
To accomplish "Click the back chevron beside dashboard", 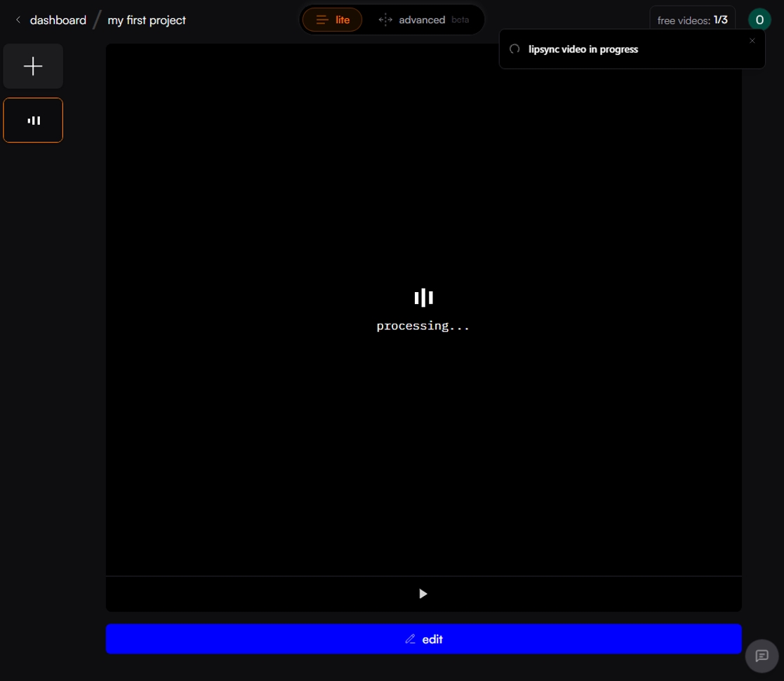I will [x=18, y=20].
